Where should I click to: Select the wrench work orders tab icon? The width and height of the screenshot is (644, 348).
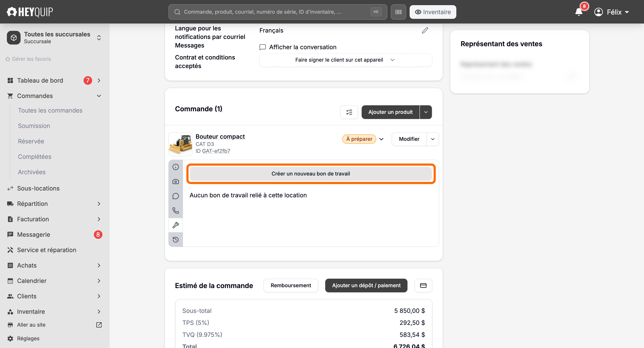point(175,225)
